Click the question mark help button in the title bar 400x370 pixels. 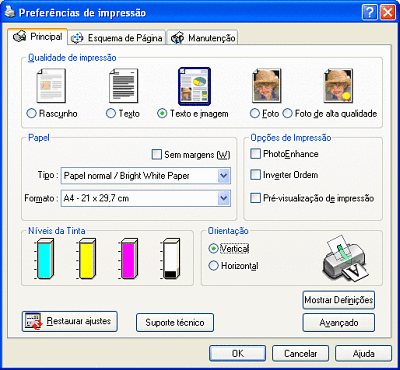[369, 13]
